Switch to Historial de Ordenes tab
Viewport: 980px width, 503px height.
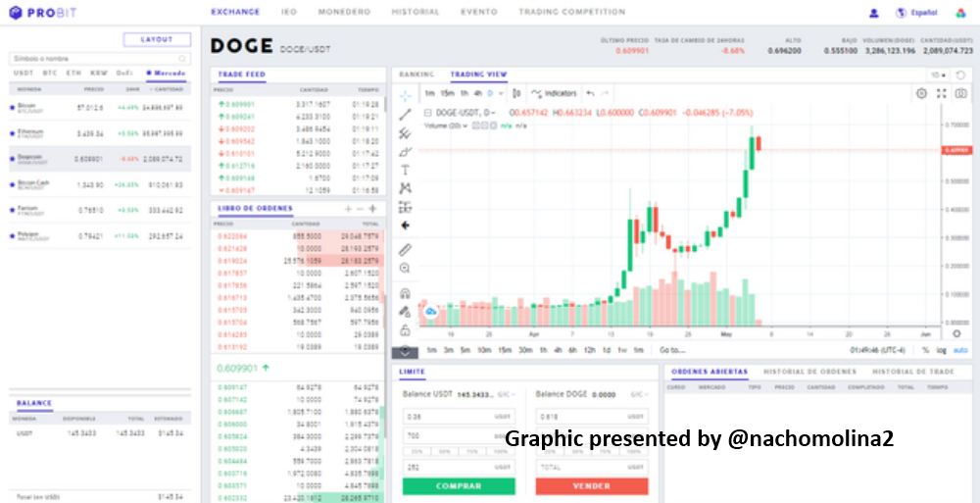coord(810,372)
